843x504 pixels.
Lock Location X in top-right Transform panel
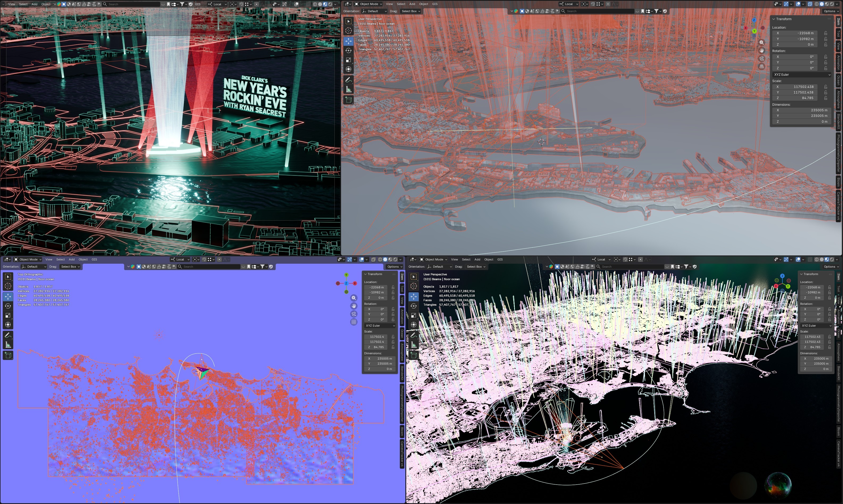tap(826, 33)
